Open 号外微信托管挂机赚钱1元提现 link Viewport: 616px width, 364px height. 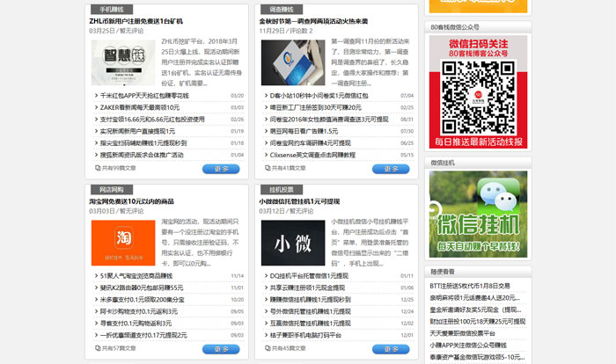click(310, 311)
